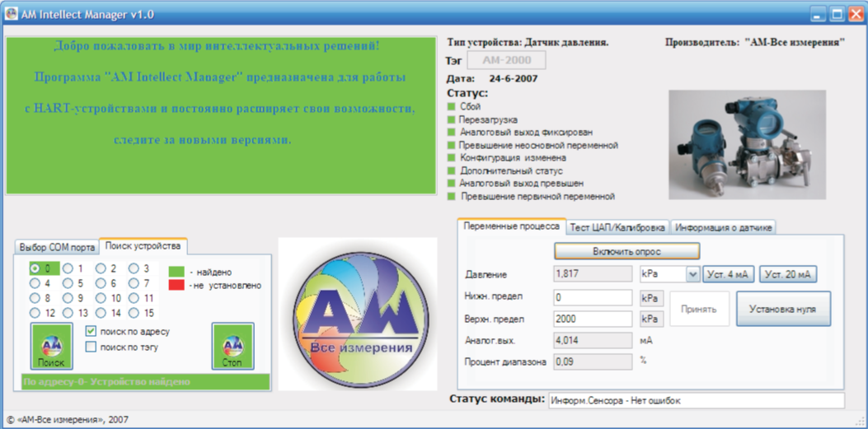Screen dimensions: 868x429
Task: Click the Нижн. предел input field
Action: point(593,297)
